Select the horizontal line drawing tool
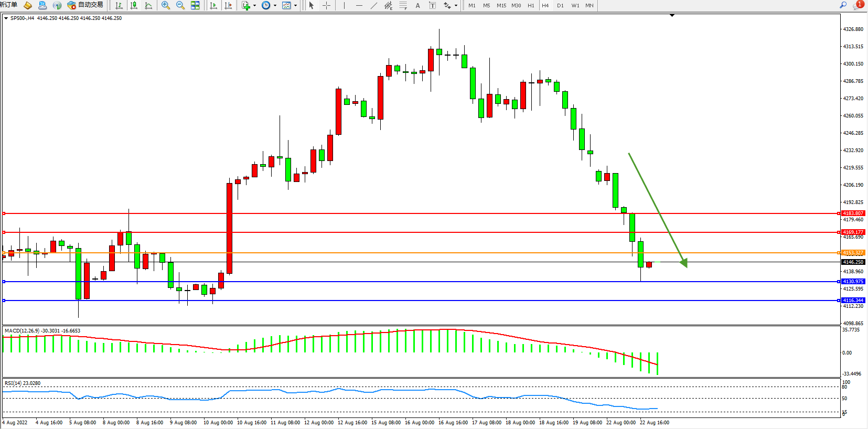This screenshot has height=429, width=868. pos(359,5)
